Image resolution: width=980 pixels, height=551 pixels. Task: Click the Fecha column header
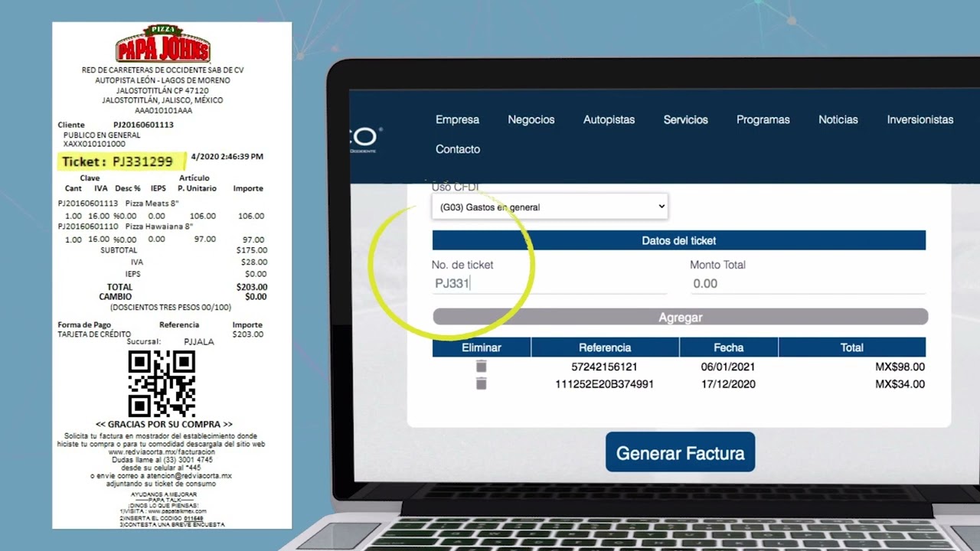click(x=728, y=347)
